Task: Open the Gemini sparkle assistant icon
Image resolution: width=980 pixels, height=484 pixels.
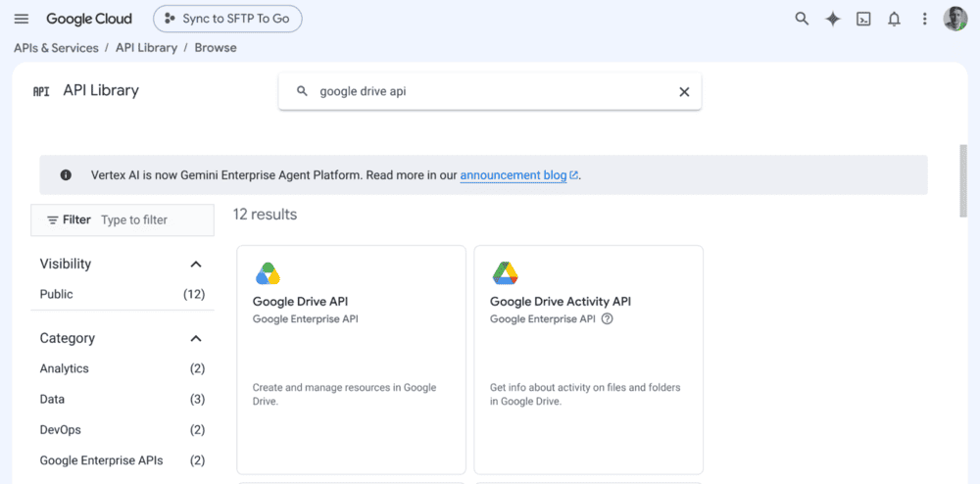Action: click(x=832, y=19)
